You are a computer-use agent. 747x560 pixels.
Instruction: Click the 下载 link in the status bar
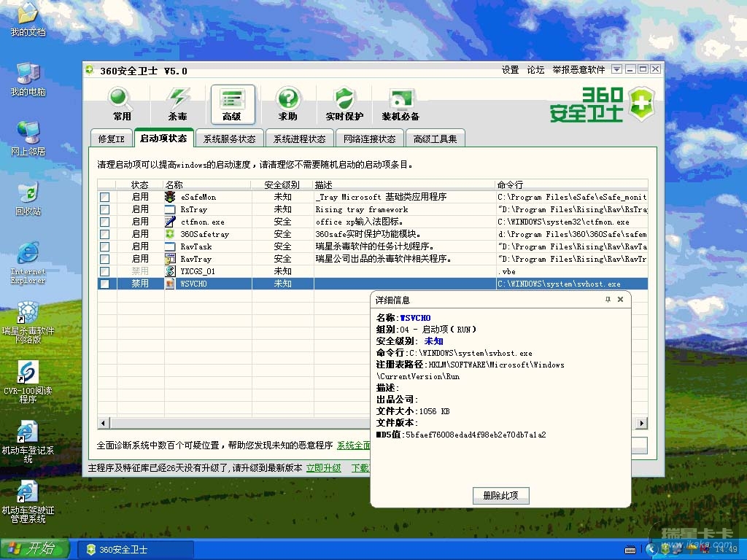360,468
